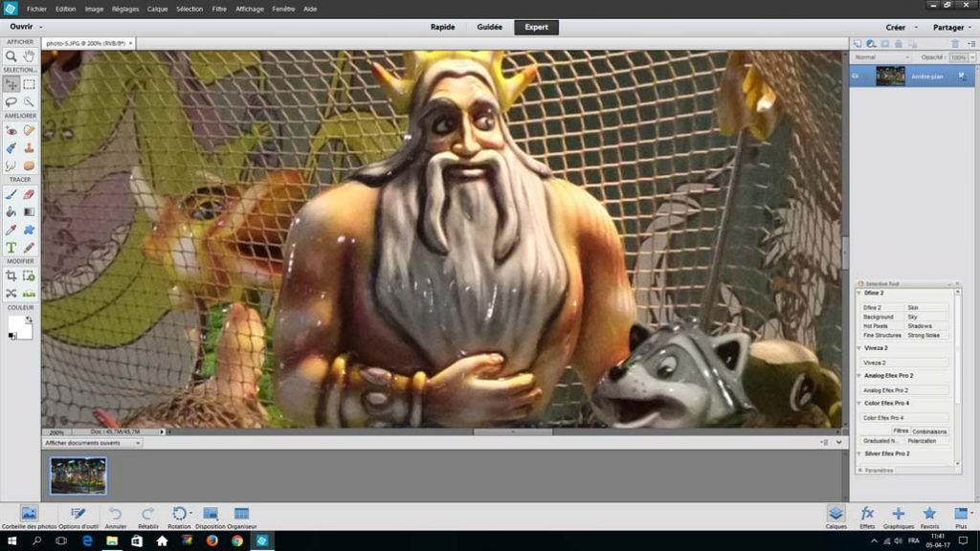
Task: Select the Red Eye removal tool
Action: pyautogui.click(x=11, y=130)
